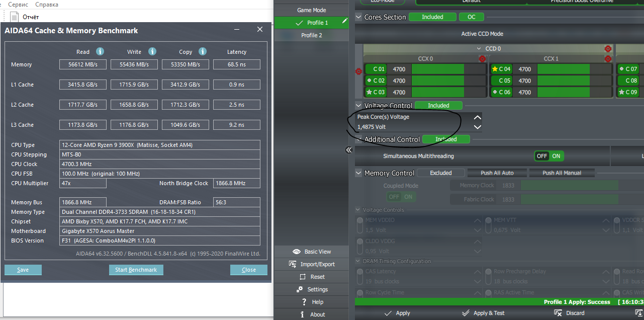
Task: Click the red gear icon left of core C 01
Action: [x=358, y=71]
